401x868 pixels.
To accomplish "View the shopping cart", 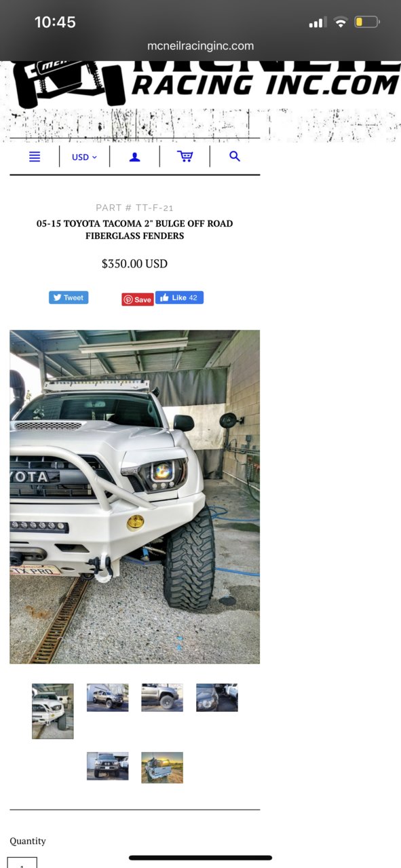I will click(185, 157).
